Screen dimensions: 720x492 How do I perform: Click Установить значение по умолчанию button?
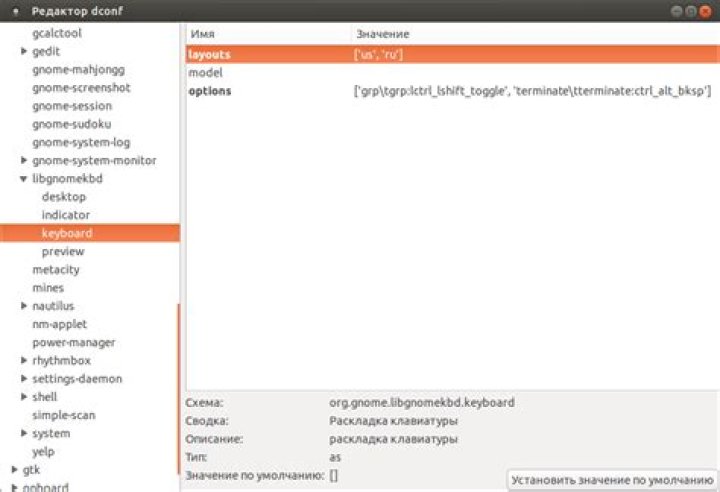click(612, 480)
